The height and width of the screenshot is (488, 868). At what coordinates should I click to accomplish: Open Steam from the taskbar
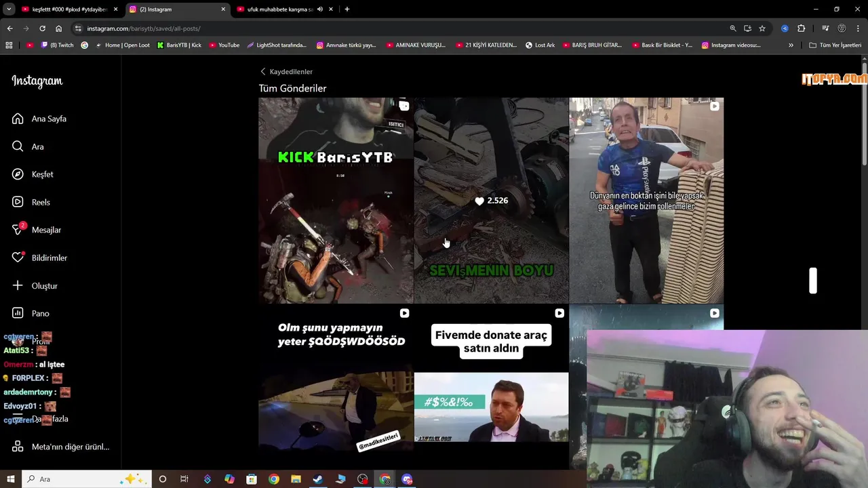click(x=318, y=479)
